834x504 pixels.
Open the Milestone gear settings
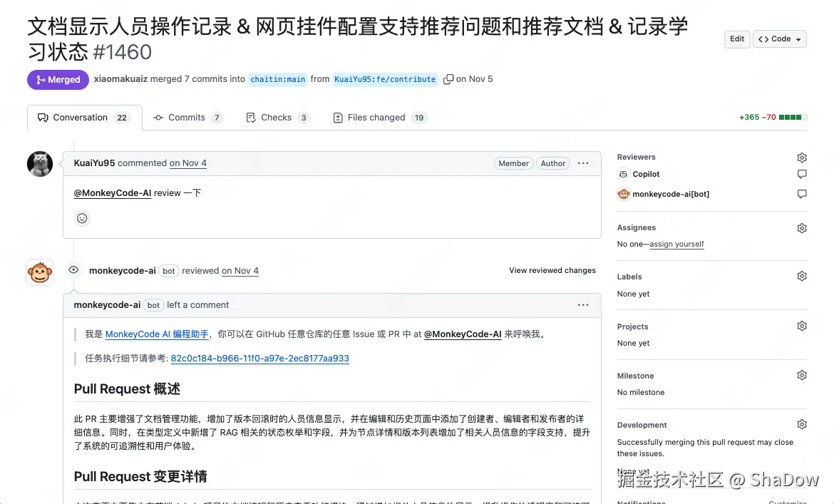coord(801,376)
